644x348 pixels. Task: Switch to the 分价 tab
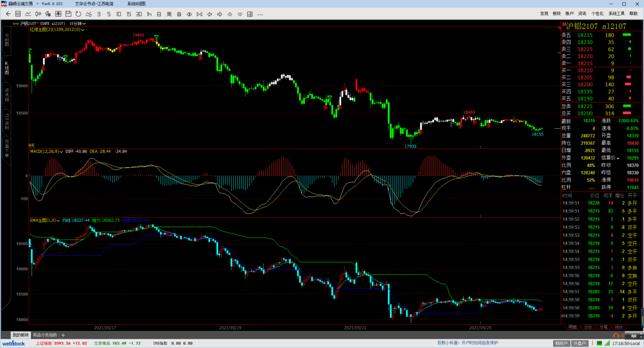click(588, 327)
